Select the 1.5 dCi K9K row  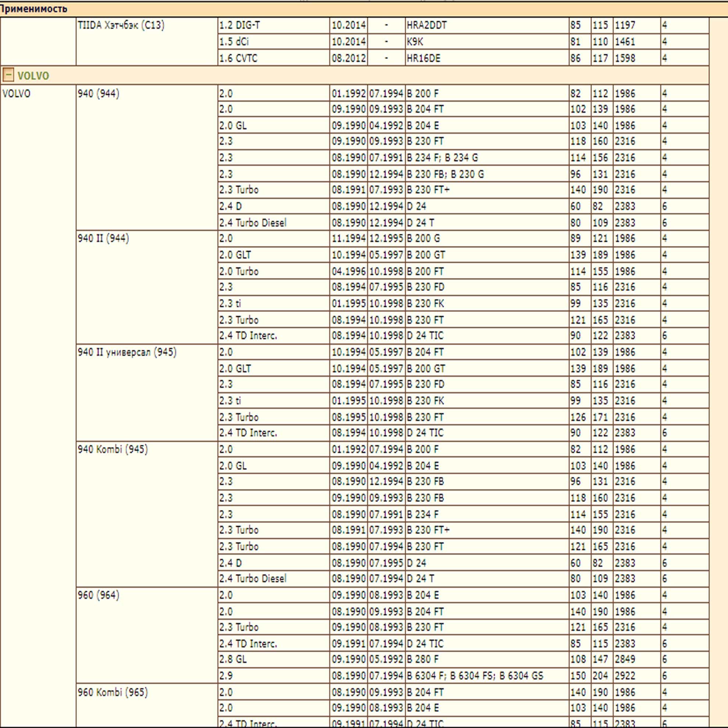point(463,42)
